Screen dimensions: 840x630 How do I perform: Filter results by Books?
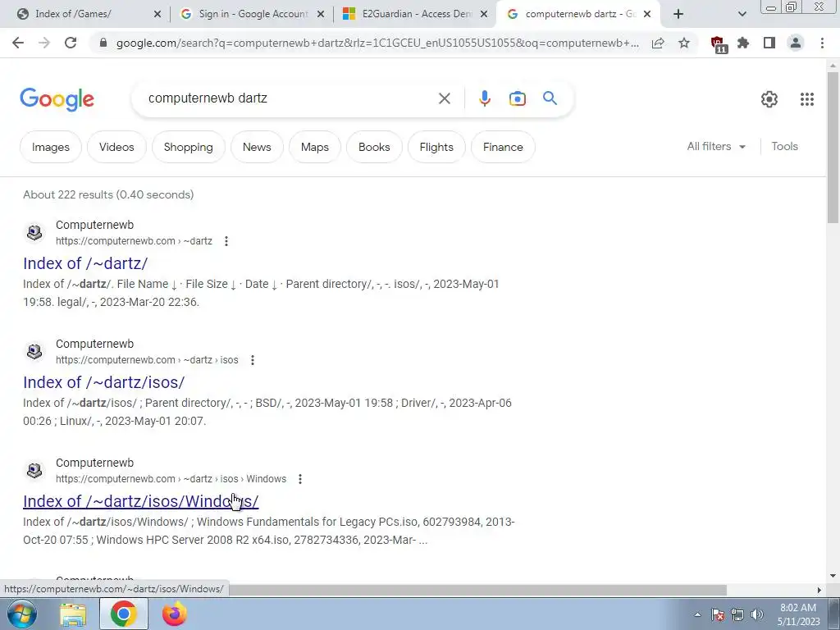pos(374,147)
